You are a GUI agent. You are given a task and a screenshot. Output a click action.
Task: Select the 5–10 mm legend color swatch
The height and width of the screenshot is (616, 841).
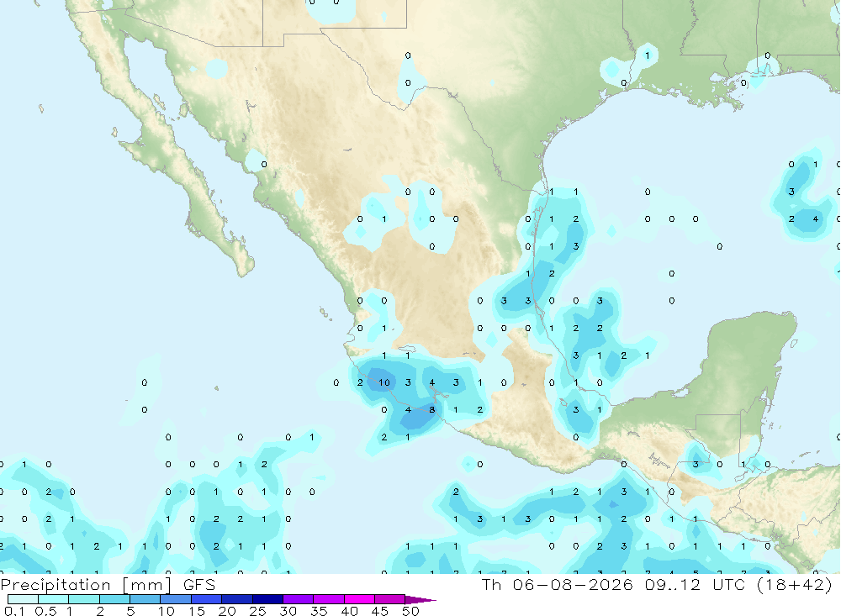145,599
